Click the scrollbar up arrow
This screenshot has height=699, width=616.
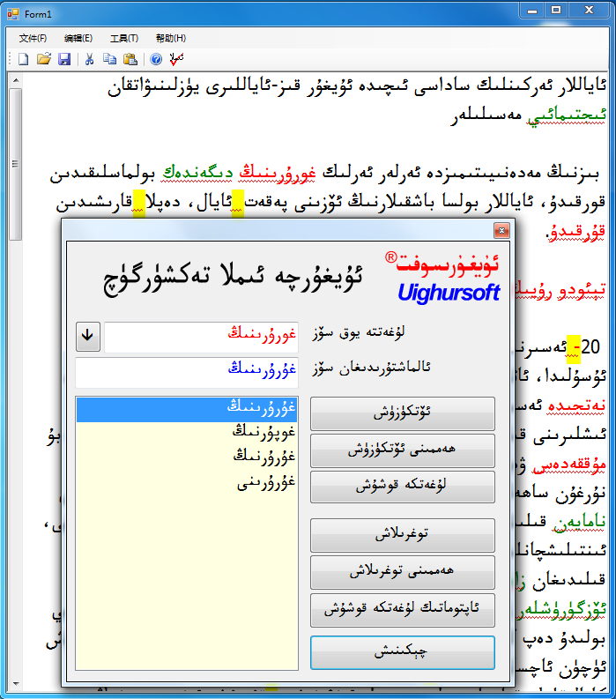click(16, 81)
